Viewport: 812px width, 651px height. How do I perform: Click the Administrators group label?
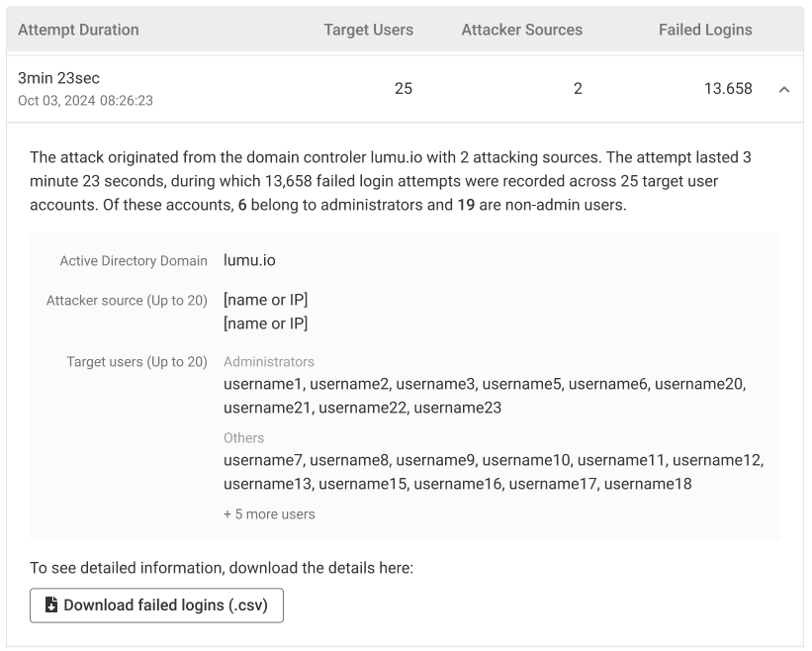click(269, 362)
